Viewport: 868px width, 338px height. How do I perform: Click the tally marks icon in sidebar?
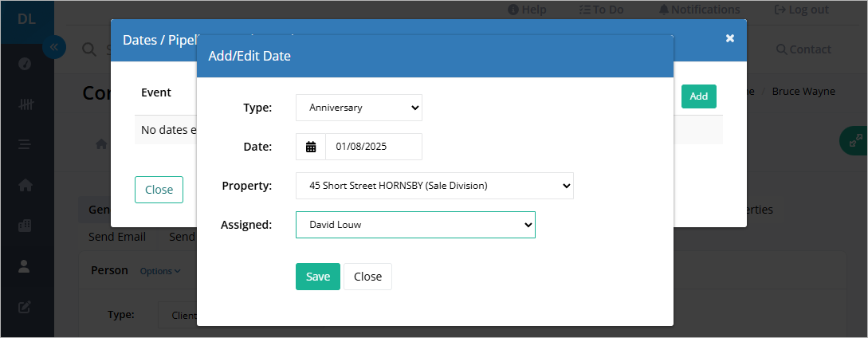[x=25, y=104]
